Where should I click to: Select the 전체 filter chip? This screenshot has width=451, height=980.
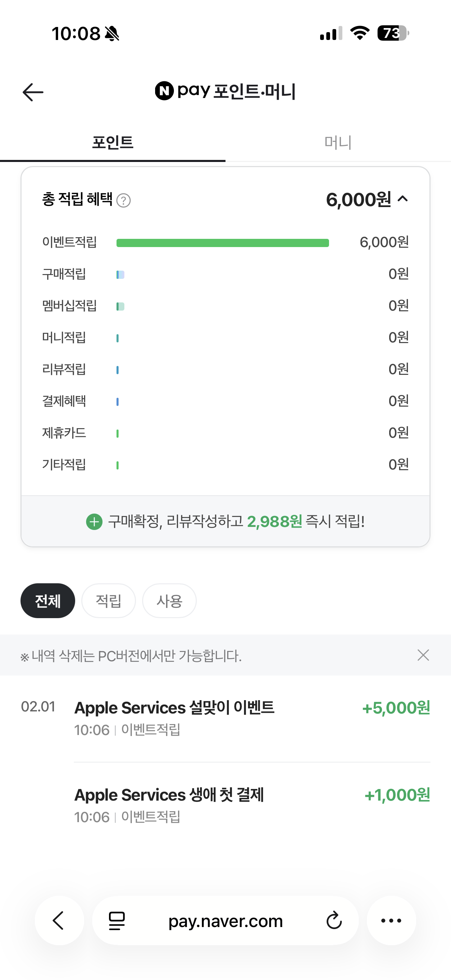[x=48, y=601]
